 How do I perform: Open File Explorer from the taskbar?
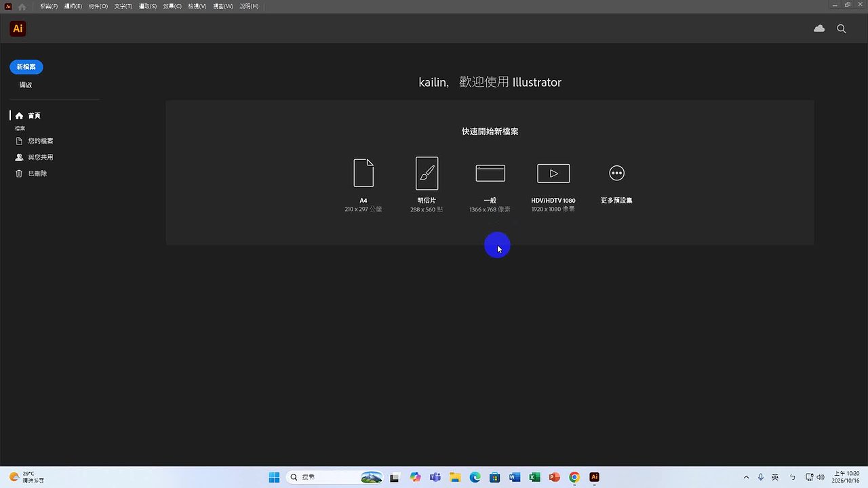click(455, 477)
